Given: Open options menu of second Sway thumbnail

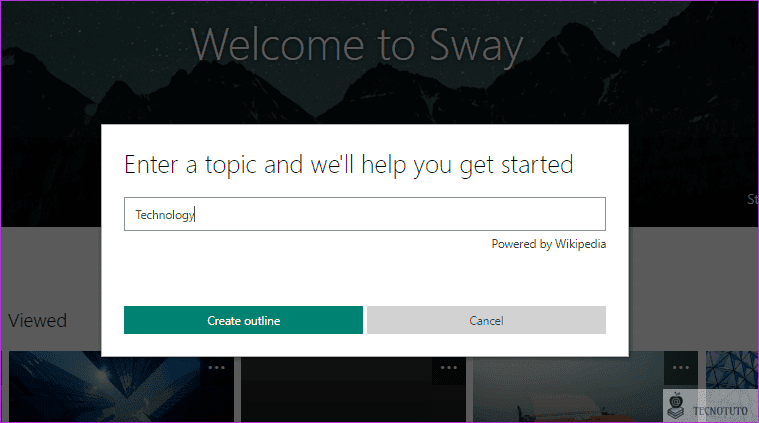Looking at the screenshot, I should click(x=449, y=368).
